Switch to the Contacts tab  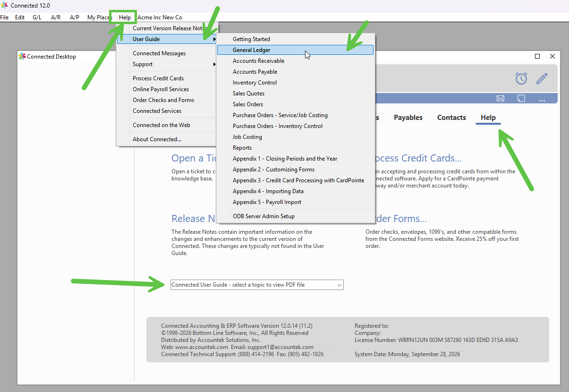(x=451, y=118)
